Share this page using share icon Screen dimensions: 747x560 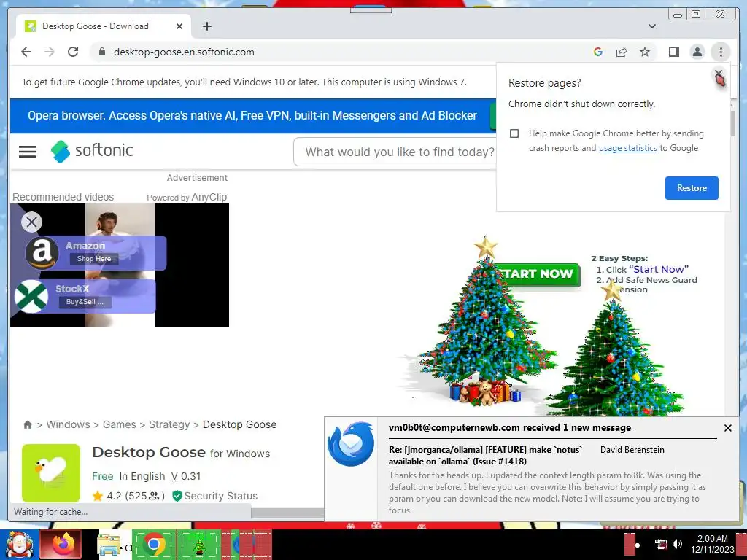[x=622, y=52]
